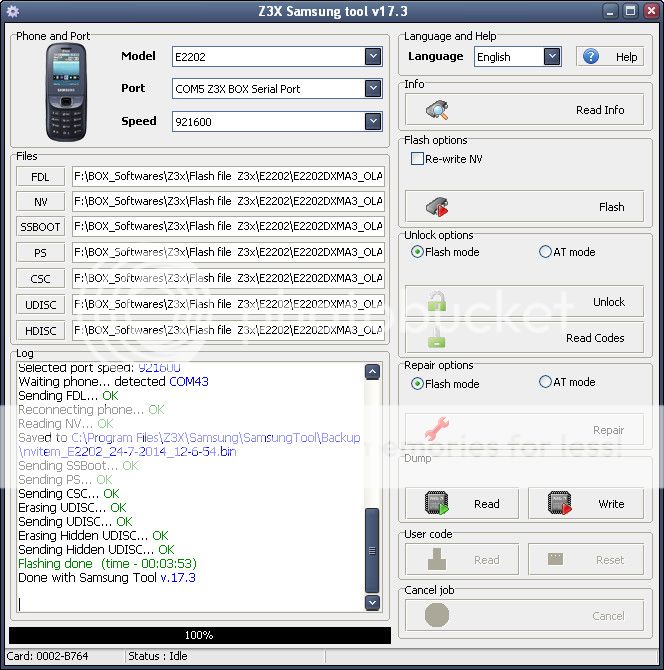
Task: Click the SSBOOT file path field
Action: (x=228, y=226)
